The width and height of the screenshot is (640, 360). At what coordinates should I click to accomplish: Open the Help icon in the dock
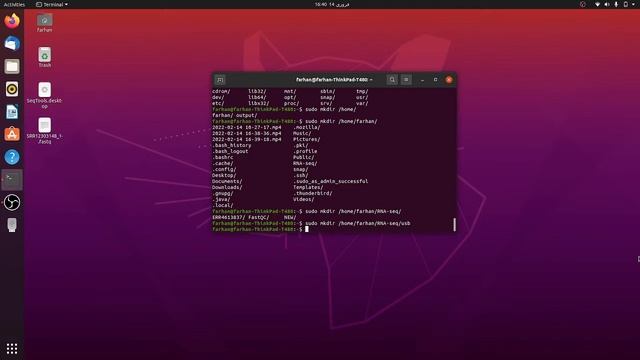[12, 157]
